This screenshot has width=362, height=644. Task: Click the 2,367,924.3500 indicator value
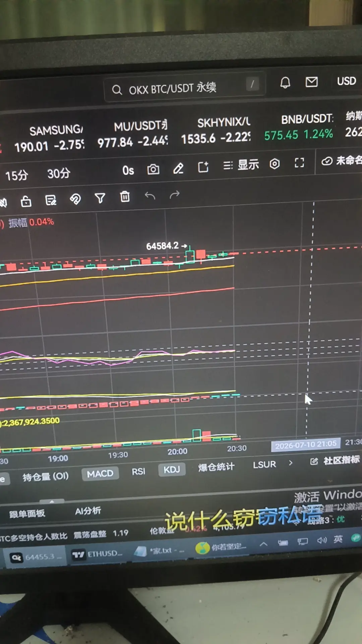31,422
